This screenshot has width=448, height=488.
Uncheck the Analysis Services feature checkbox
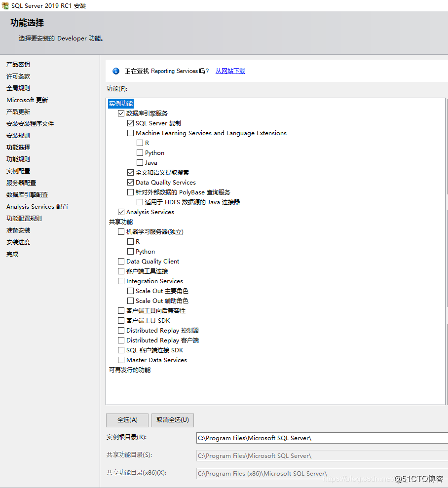tap(121, 212)
